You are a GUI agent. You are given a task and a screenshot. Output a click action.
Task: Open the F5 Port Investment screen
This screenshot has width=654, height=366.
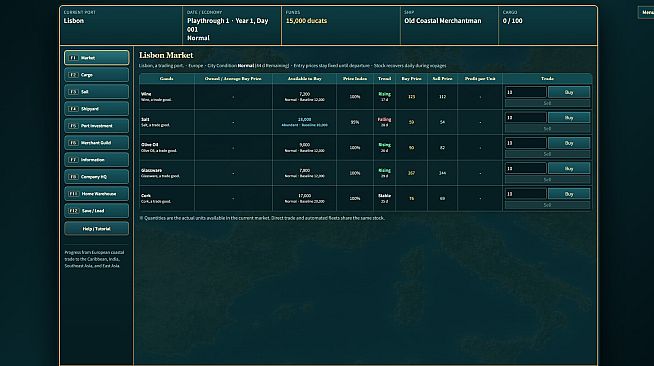click(x=96, y=125)
